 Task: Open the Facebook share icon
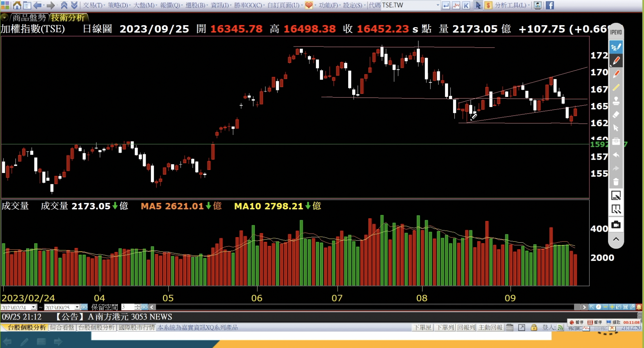[x=550, y=5]
